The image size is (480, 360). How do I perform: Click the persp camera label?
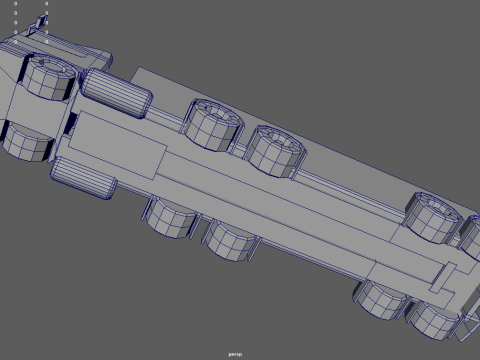(235, 354)
